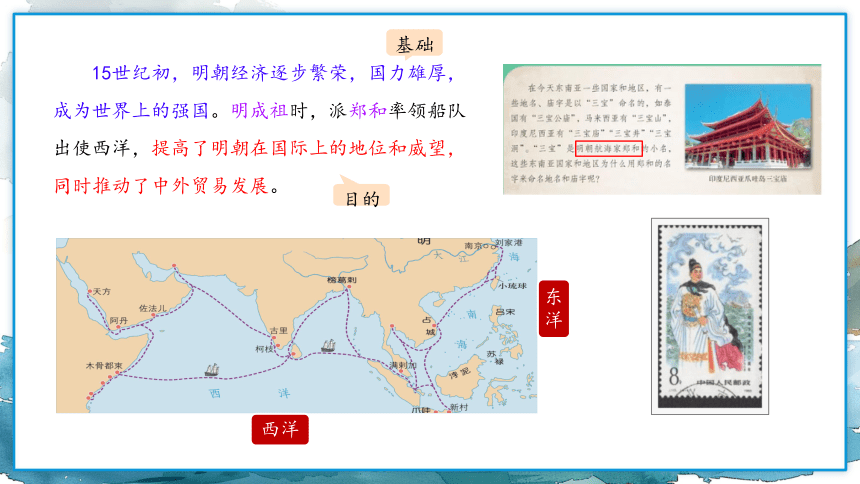This screenshot has height=484, width=860.
Task: Click the ship icon above the 西洋 sea label
Action: tap(212, 370)
